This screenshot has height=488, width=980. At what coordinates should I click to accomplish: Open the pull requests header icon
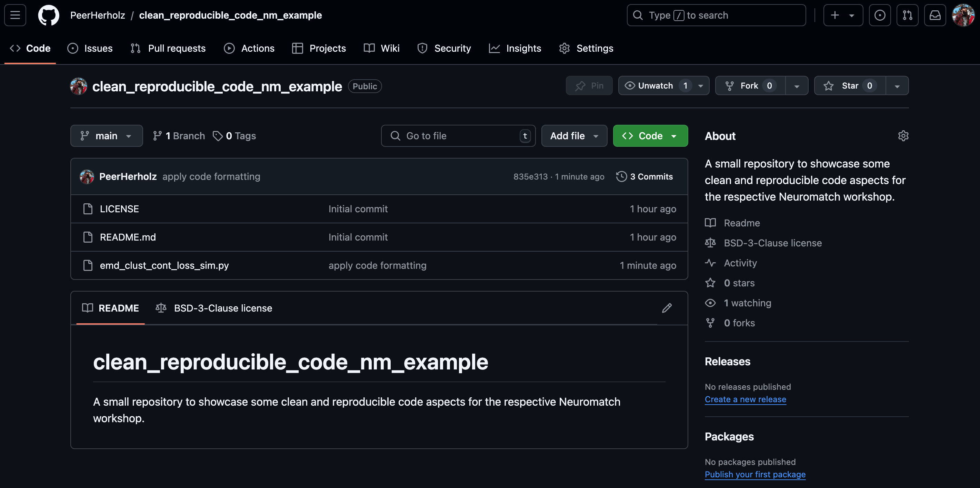pyautogui.click(x=907, y=15)
